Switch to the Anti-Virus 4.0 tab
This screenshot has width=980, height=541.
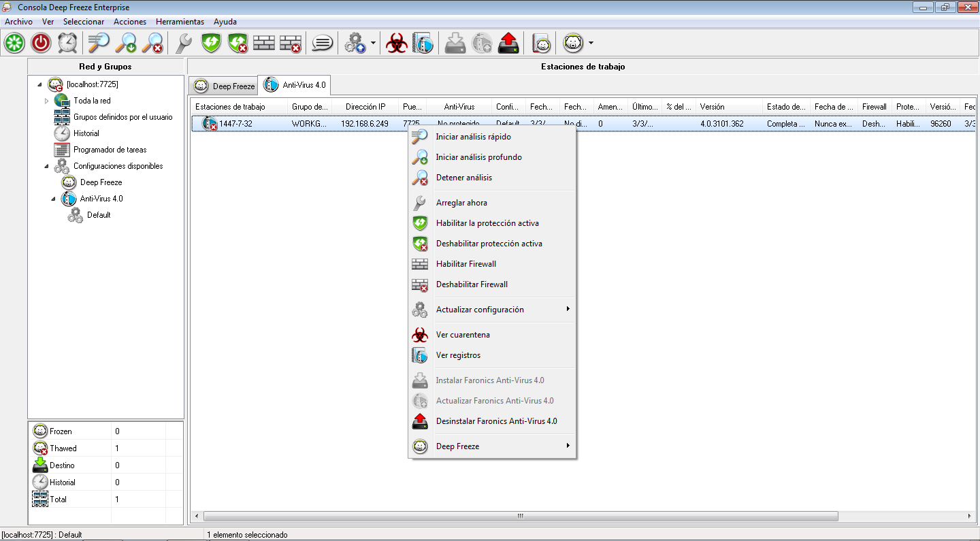tap(295, 85)
